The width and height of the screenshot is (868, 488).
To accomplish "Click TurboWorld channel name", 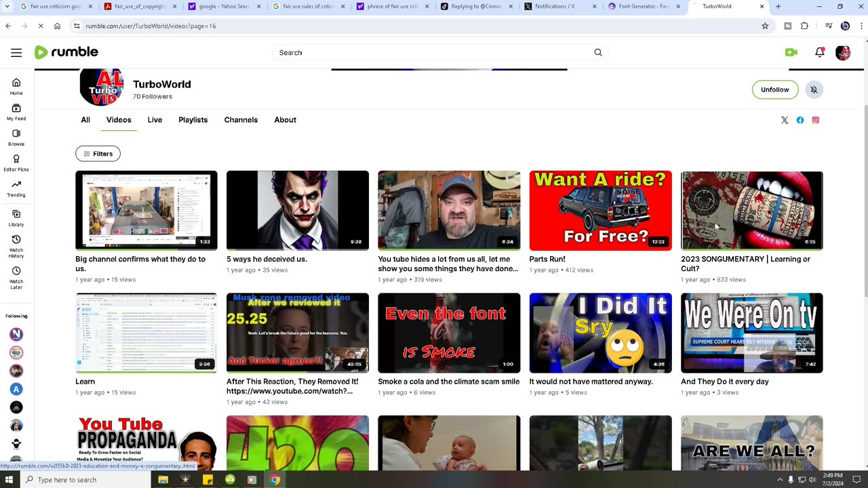I will click(162, 84).
